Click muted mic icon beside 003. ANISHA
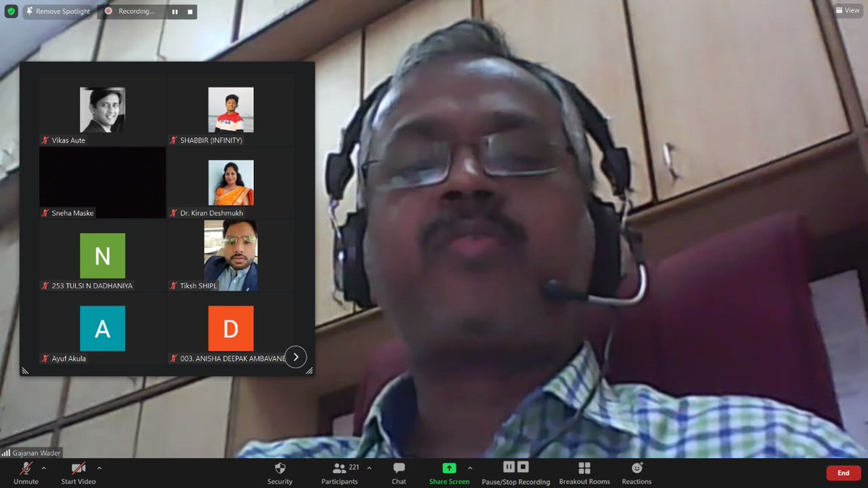The width and height of the screenshot is (868, 488). 174,358
